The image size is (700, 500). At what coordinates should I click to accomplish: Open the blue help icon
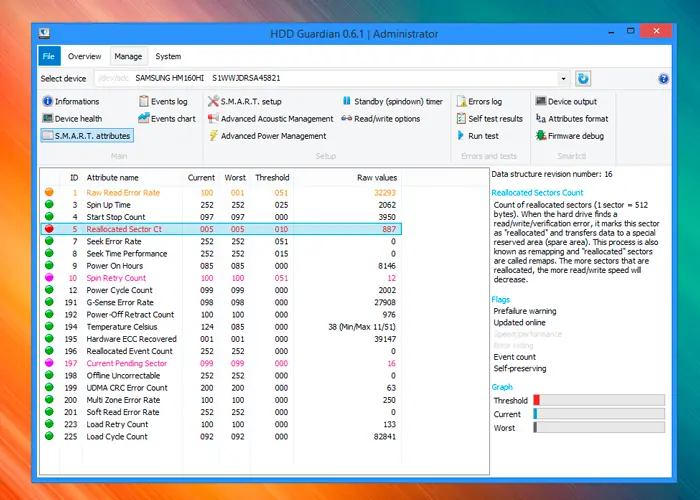(x=663, y=79)
